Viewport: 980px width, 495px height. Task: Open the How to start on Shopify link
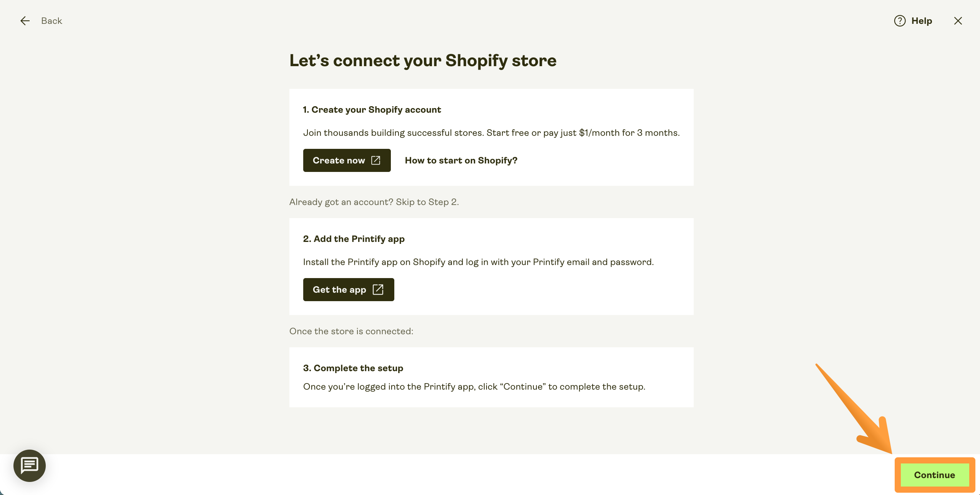click(x=461, y=160)
